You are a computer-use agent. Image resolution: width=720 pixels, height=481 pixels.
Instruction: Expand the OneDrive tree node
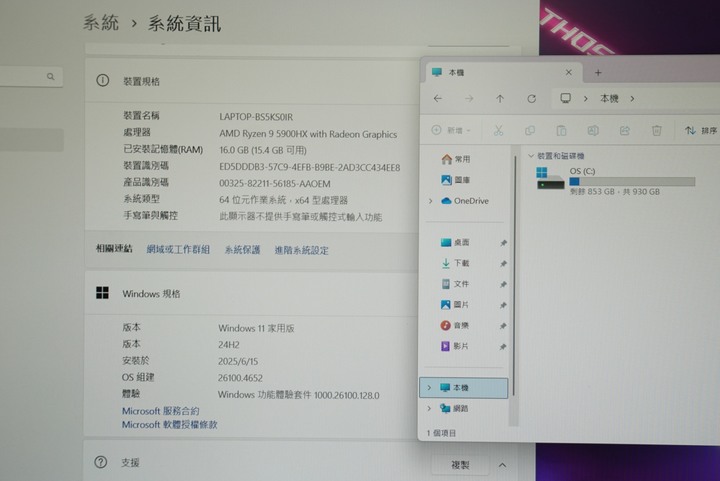(x=430, y=201)
